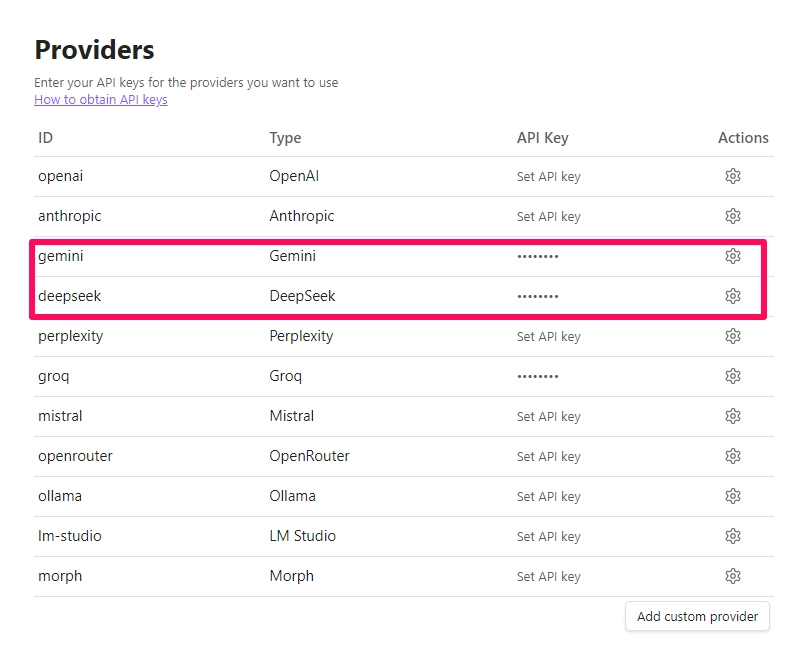Set API key for the openai row
The height and width of the screenshot is (658, 811).
coord(549,177)
